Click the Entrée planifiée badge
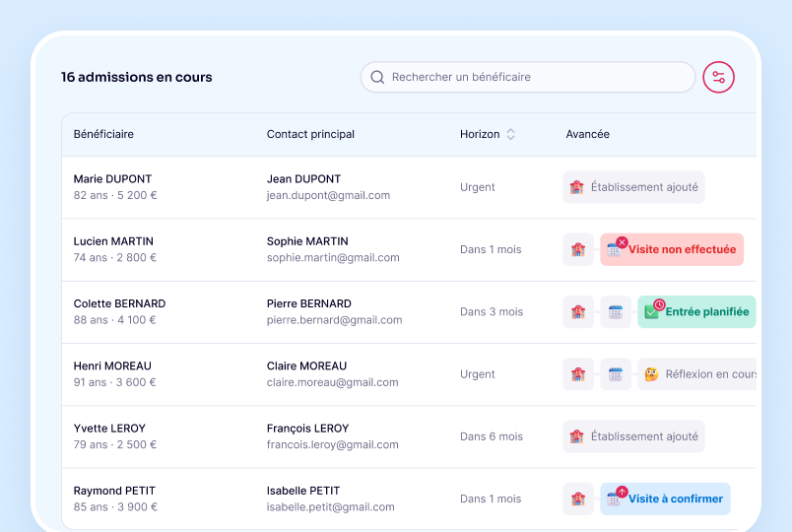Image resolution: width=792 pixels, height=532 pixels. [x=696, y=311]
